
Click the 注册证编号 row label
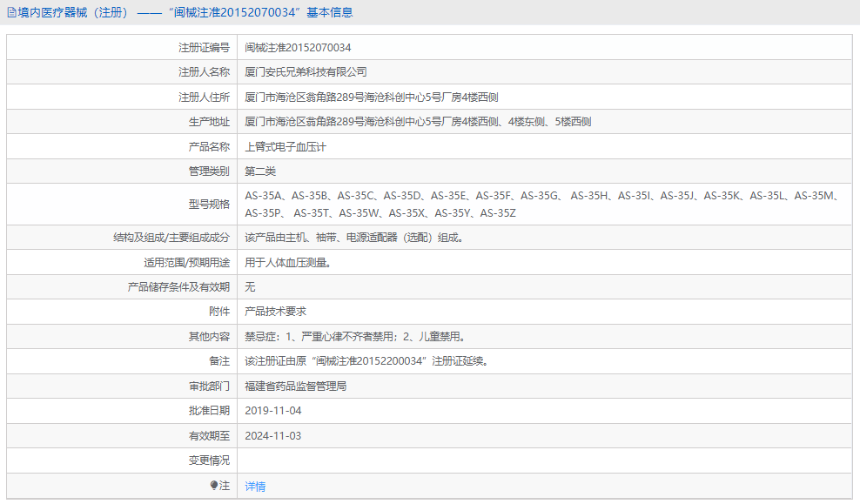click(204, 48)
